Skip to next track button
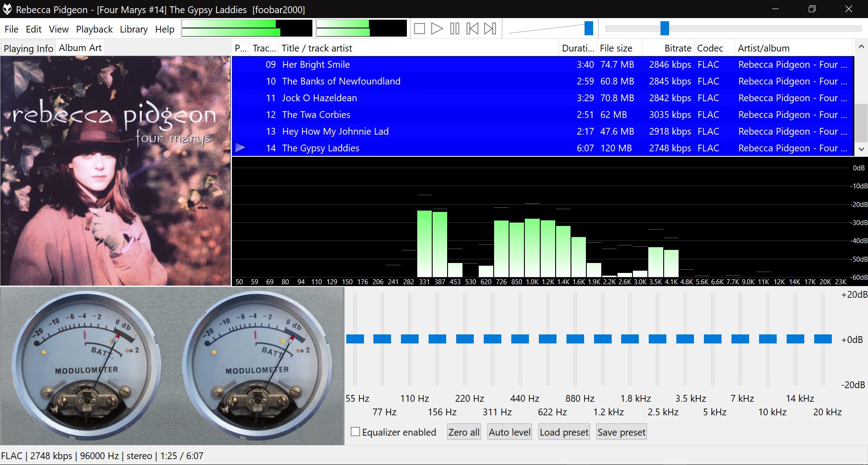The width and height of the screenshot is (868, 465). (490, 29)
